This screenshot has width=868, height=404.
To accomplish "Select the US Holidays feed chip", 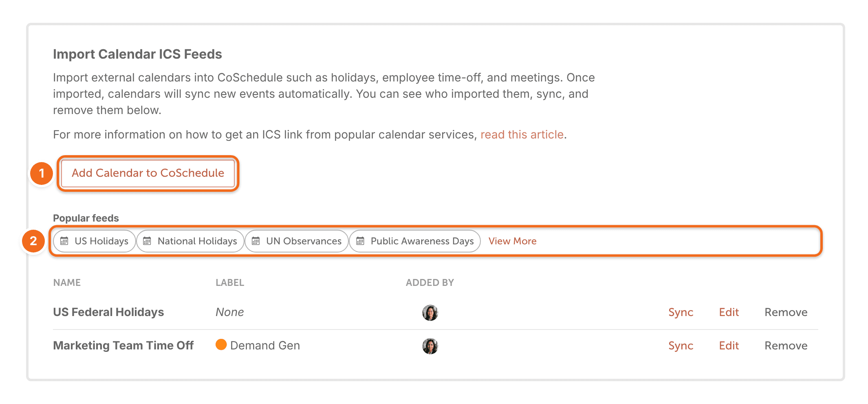I will click(94, 241).
